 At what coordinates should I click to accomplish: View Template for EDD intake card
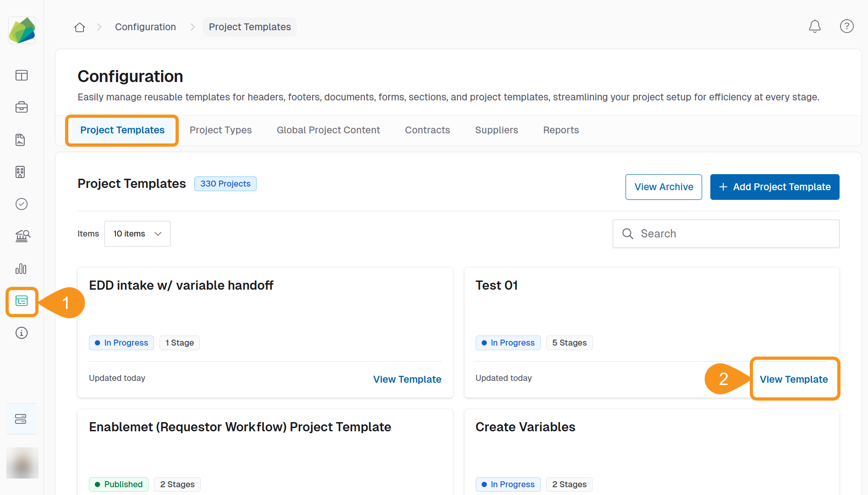(407, 379)
